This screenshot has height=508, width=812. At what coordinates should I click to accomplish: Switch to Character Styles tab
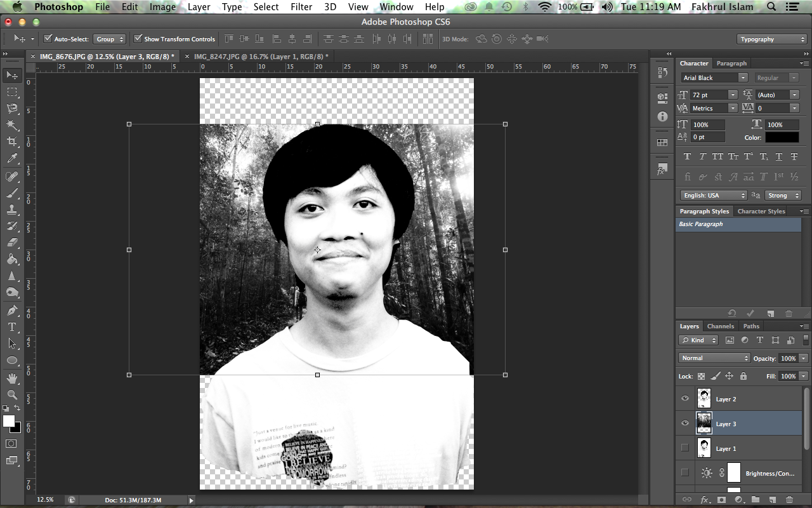click(761, 211)
